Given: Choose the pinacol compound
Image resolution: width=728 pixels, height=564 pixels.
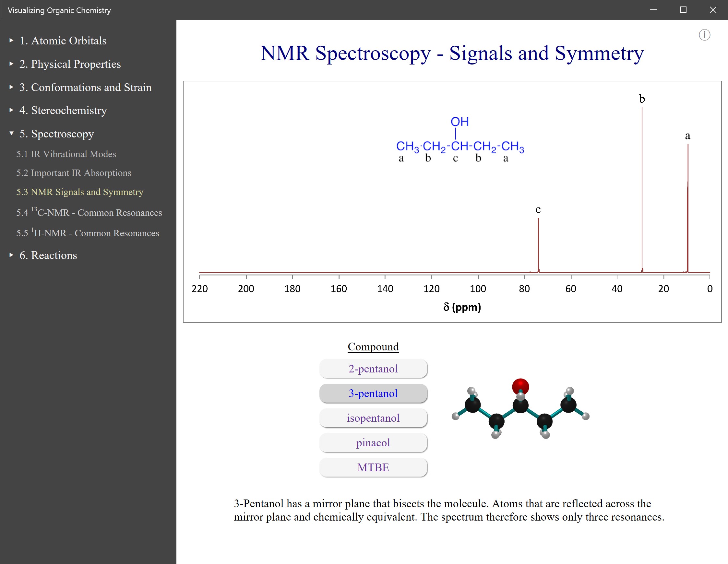Looking at the screenshot, I should (x=373, y=442).
